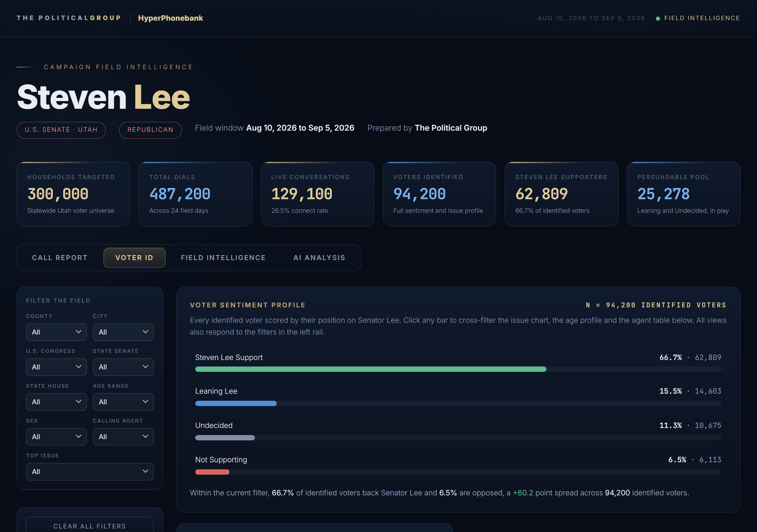Click the blue Leaning Lee bar
Image resolution: width=757 pixels, height=532 pixels.
click(236, 403)
